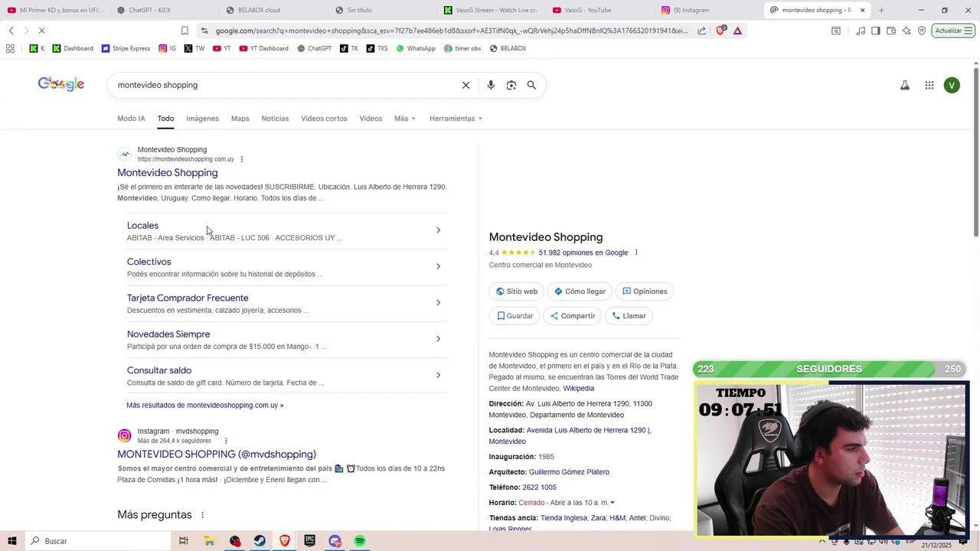Switch to Maps results tab

(x=240, y=119)
